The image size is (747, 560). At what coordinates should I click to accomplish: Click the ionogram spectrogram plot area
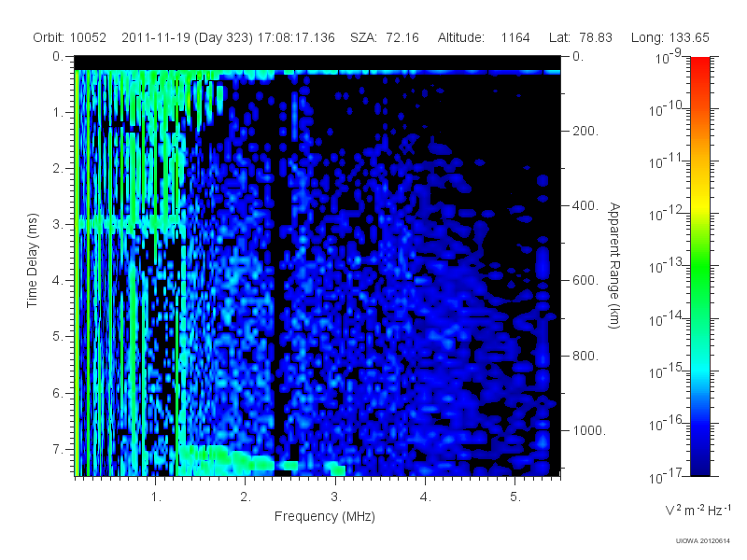click(x=317, y=266)
